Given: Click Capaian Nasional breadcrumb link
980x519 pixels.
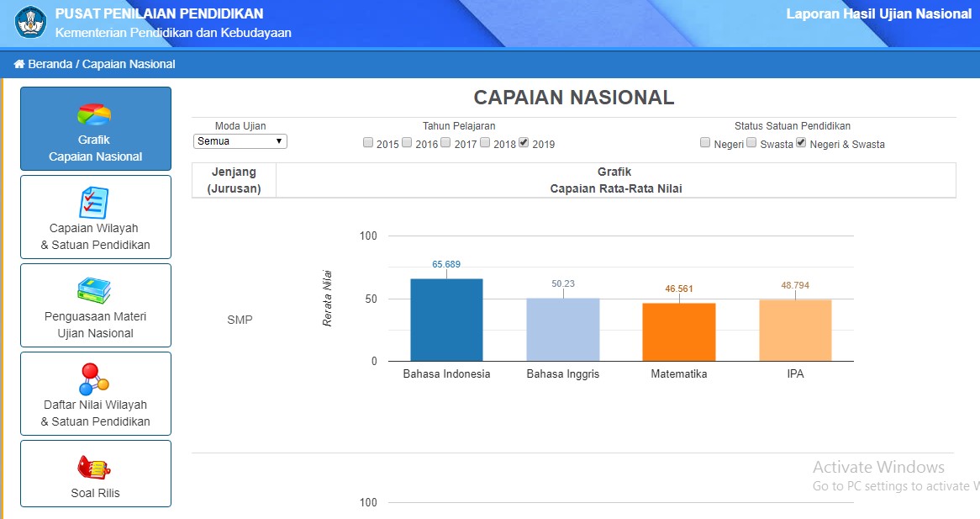Looking at the screenshot, I should (x=129, y=64).
